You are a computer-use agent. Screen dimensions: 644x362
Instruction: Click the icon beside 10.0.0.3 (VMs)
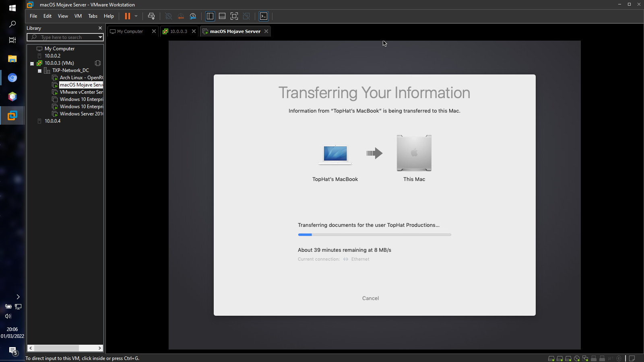[98, 63]
